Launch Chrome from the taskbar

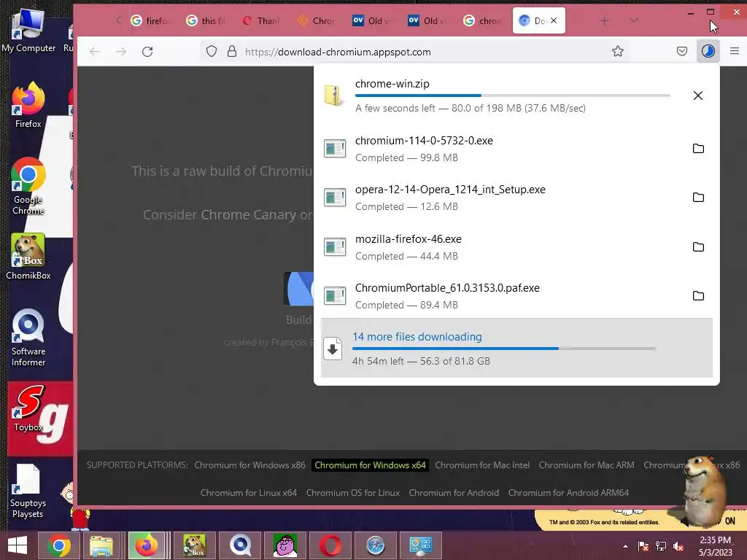click(x=58, y=545)
